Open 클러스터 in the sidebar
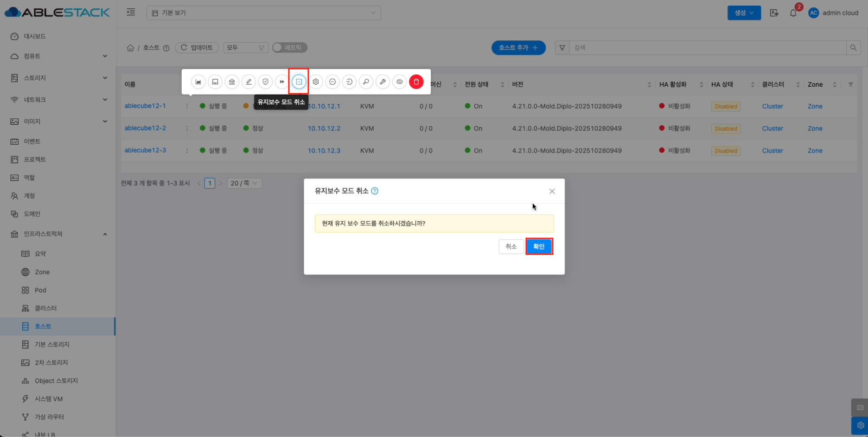This screenshot has width=868, height=437. tap(45, 308)
